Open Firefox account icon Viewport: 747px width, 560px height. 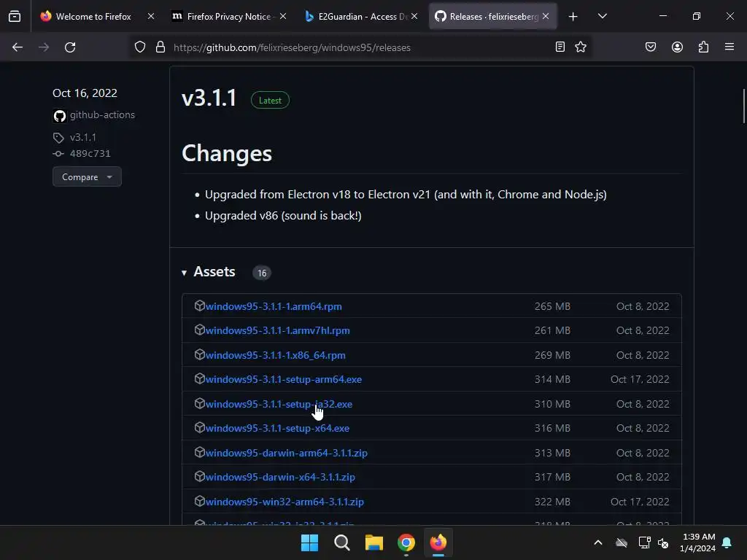click(x=677, y=47)
